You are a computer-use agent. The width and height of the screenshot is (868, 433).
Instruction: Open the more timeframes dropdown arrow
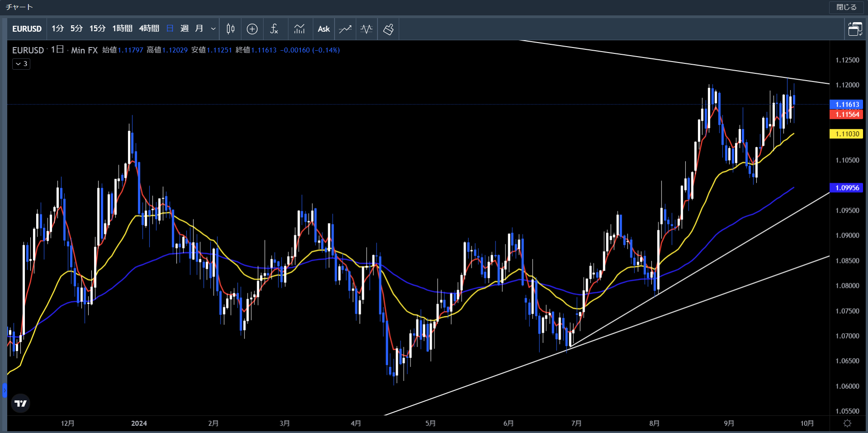pos(213,29)
